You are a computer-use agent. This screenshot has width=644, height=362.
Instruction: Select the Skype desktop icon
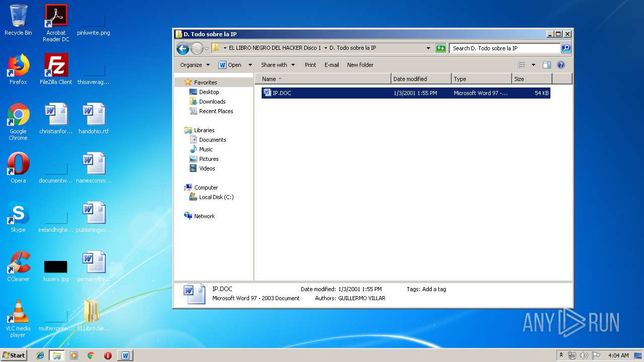coord(18,217)
